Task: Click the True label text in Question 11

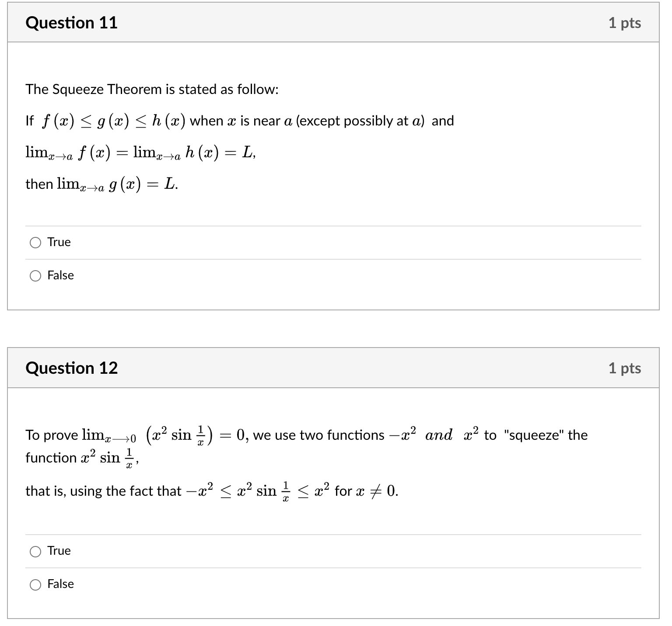Action: pyautogui.click(x=59, y=242)
